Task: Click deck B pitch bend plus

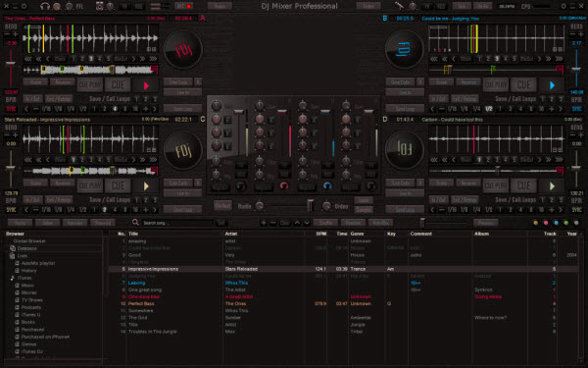Action: pyautogui.click(x=581, y=34)
